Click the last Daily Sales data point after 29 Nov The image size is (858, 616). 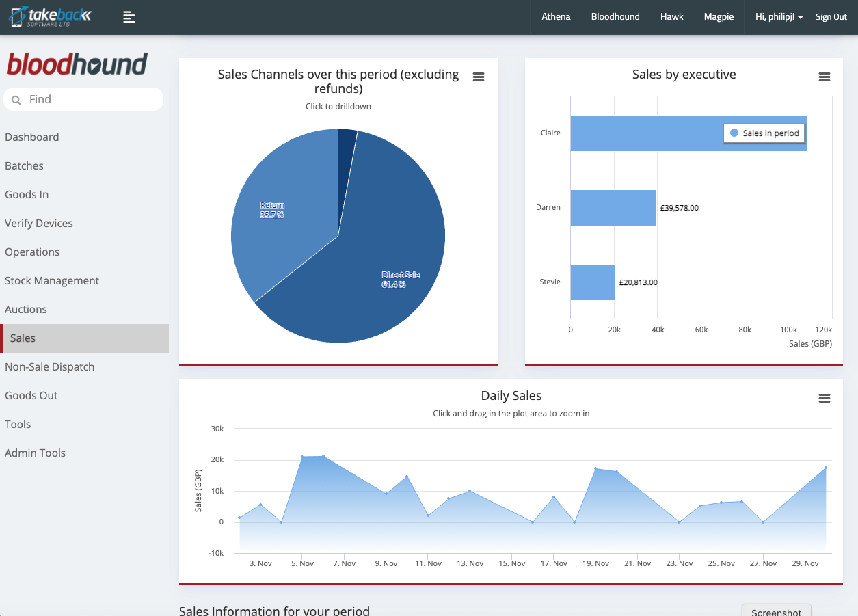(826, 468)
